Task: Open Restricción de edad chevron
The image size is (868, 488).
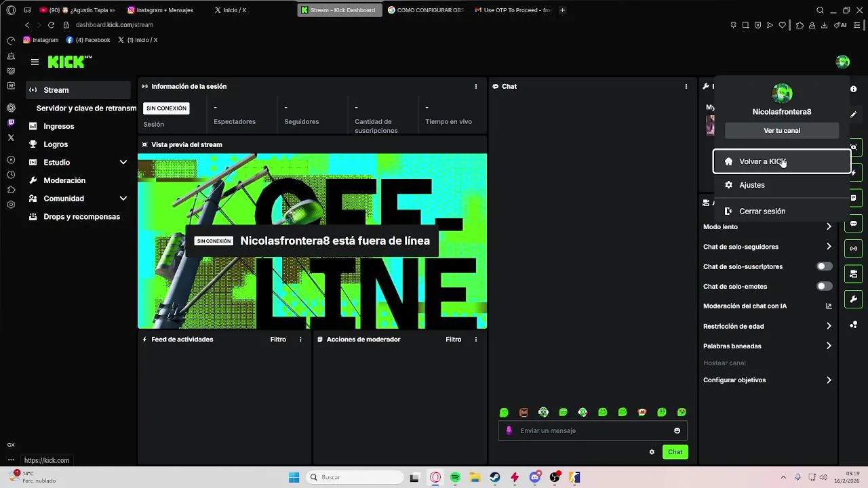Action: pyautogui.click(x=829, y=327)
